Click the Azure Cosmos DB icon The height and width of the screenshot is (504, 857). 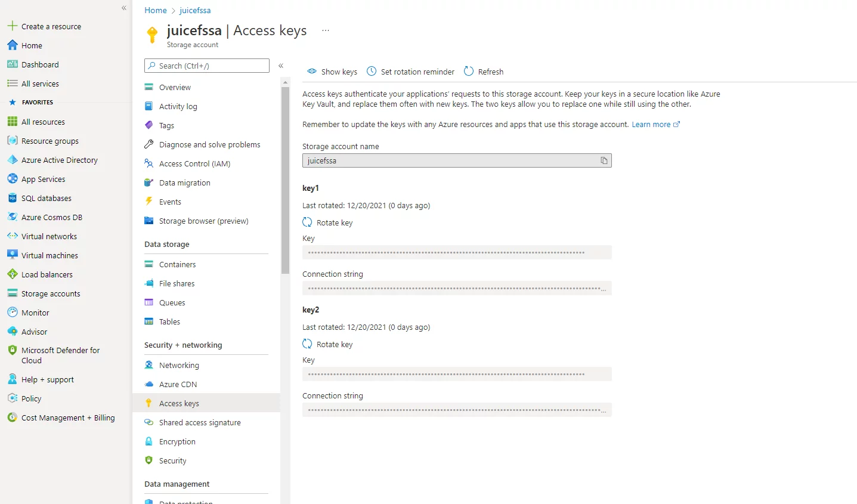pos(12,217)
